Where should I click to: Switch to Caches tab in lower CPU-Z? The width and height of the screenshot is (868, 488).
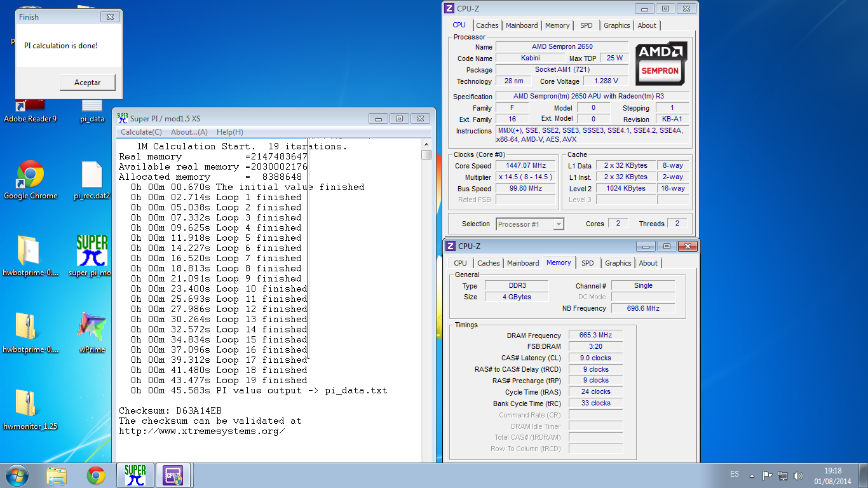coord(489,263)
